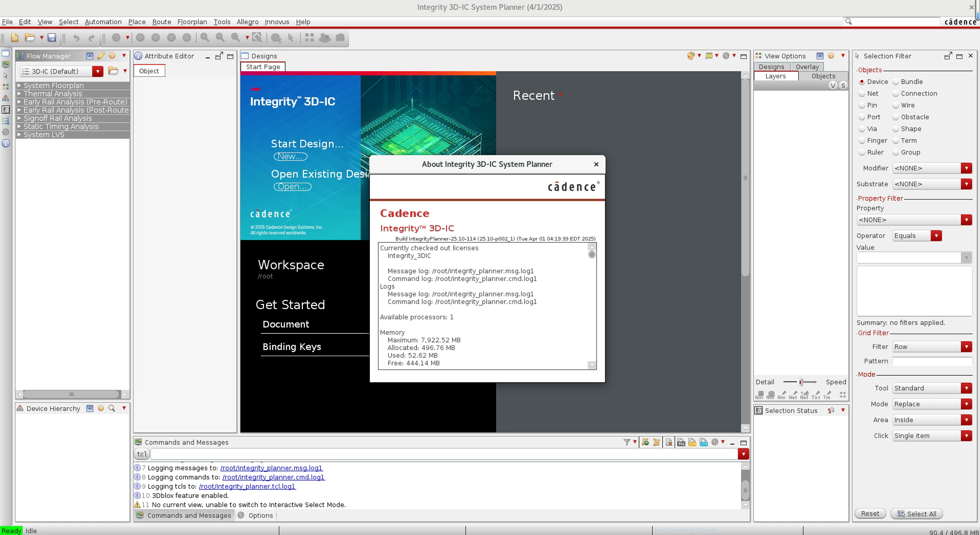
Task: Click the Open... button on Start Page
Action: pos(292,187)
